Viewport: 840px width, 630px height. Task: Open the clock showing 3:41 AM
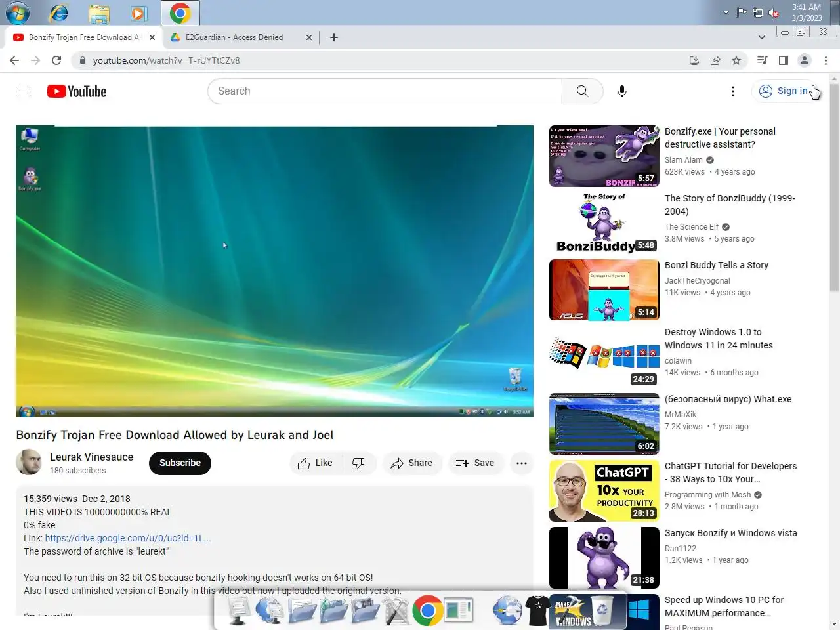(x=807, y=12)
